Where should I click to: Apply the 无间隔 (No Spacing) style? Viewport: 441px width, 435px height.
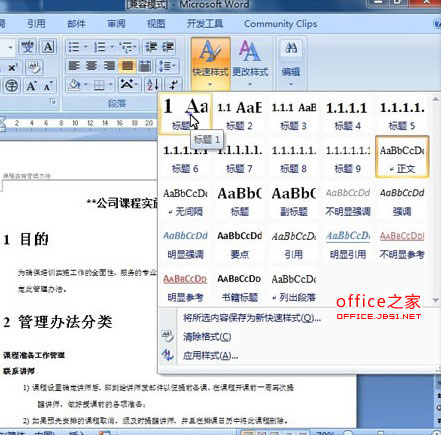tap(185, 201)
